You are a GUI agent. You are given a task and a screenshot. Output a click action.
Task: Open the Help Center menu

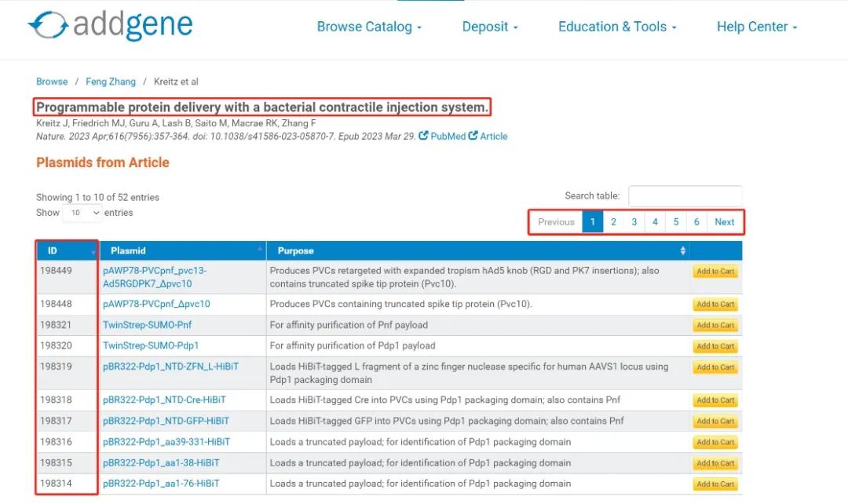pyautogui.click(x=757, y=27)
